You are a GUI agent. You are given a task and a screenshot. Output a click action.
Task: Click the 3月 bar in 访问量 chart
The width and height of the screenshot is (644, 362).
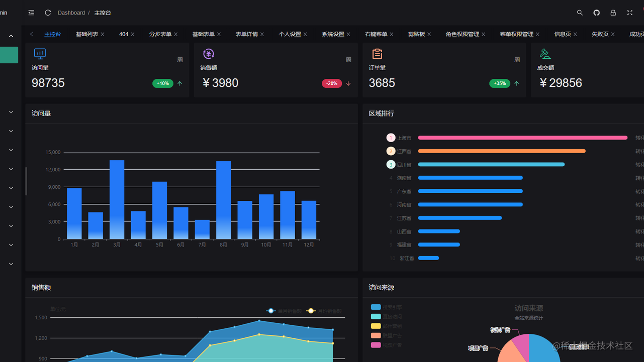point(117,200)
